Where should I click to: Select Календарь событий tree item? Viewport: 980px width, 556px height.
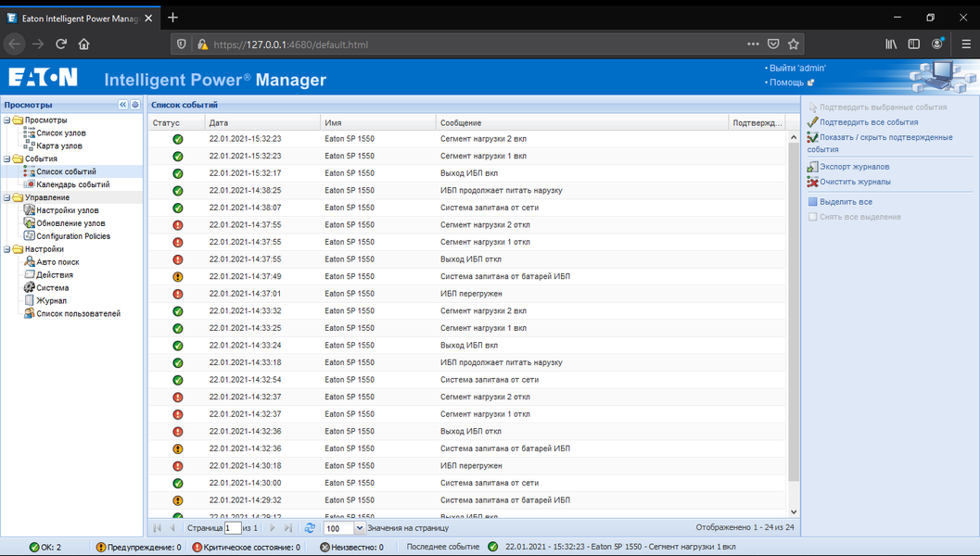tap(72, 184)
